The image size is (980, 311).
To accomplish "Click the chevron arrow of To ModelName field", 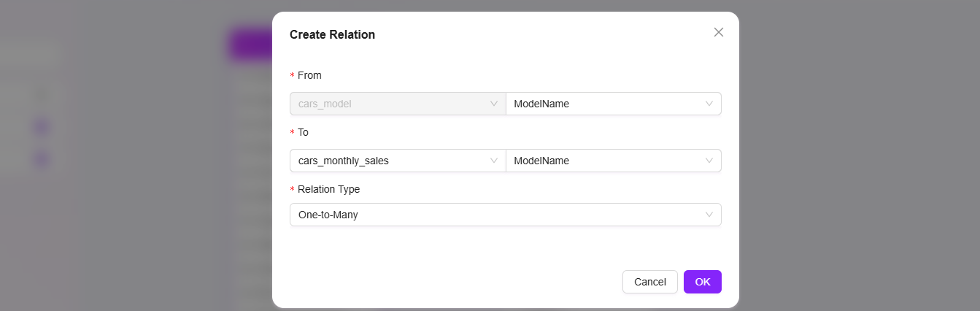I will point(709,161).
